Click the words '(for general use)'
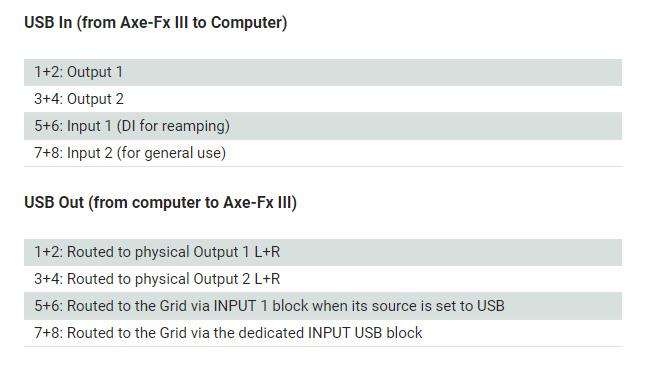The width and height of the screenshot is (646, 372). 171,153
